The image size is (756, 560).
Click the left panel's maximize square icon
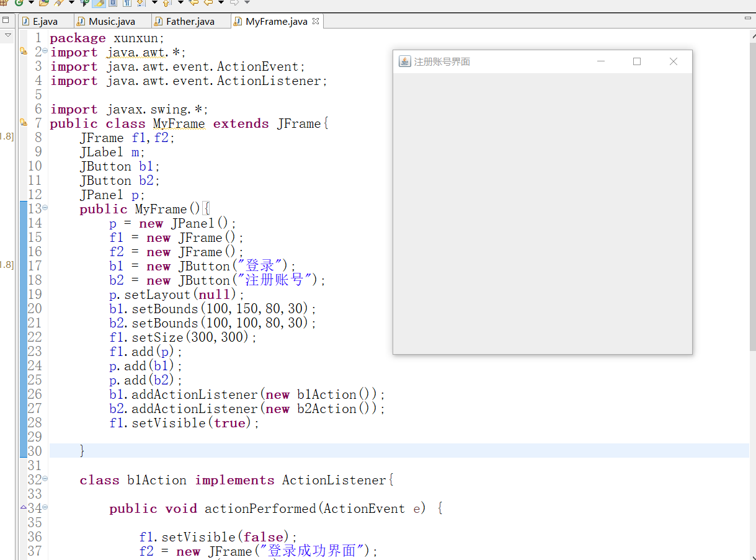coord(6,20)
